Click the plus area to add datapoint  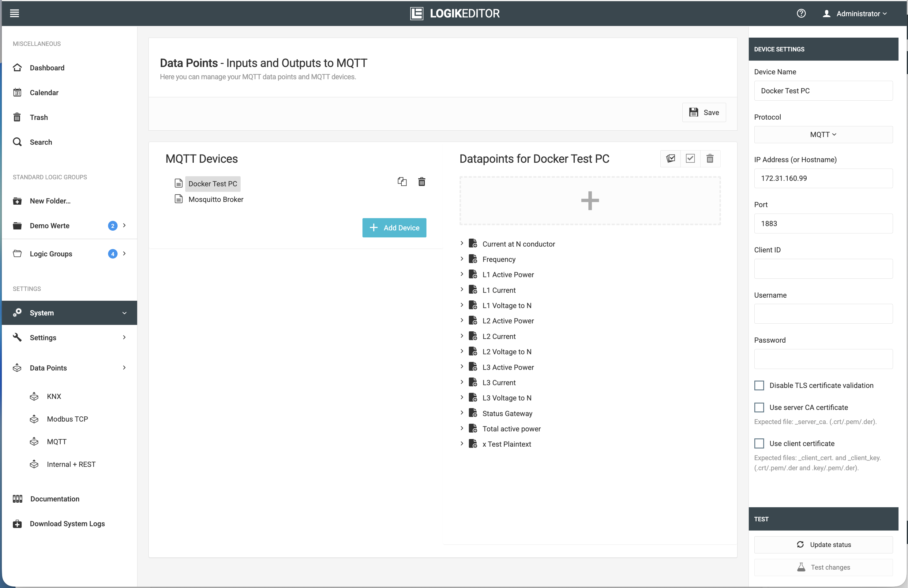click(590, 201)
